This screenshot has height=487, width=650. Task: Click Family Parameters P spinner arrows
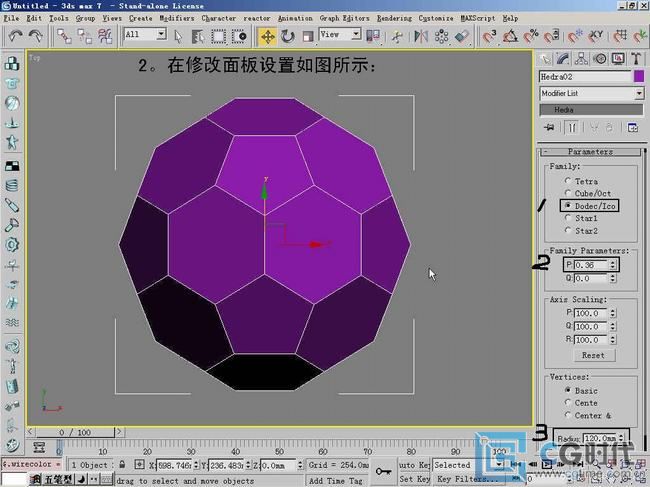(x=613, y=264)
